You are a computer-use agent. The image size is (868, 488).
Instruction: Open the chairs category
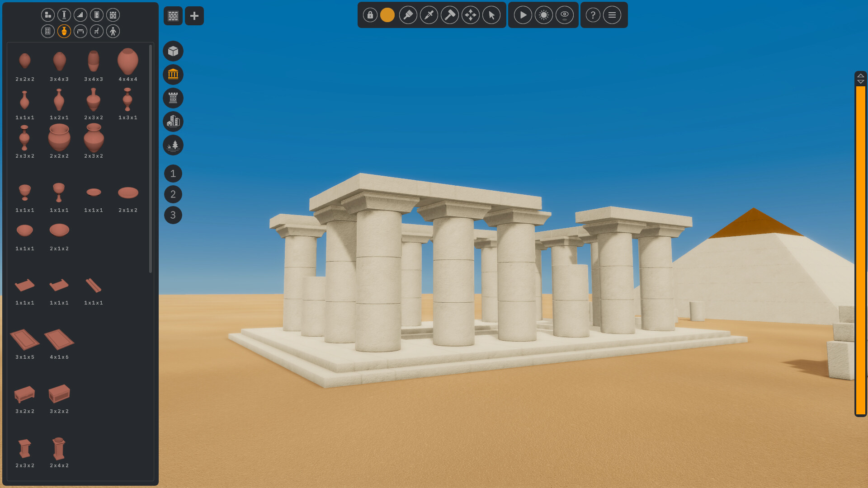[x=96, y=31]
